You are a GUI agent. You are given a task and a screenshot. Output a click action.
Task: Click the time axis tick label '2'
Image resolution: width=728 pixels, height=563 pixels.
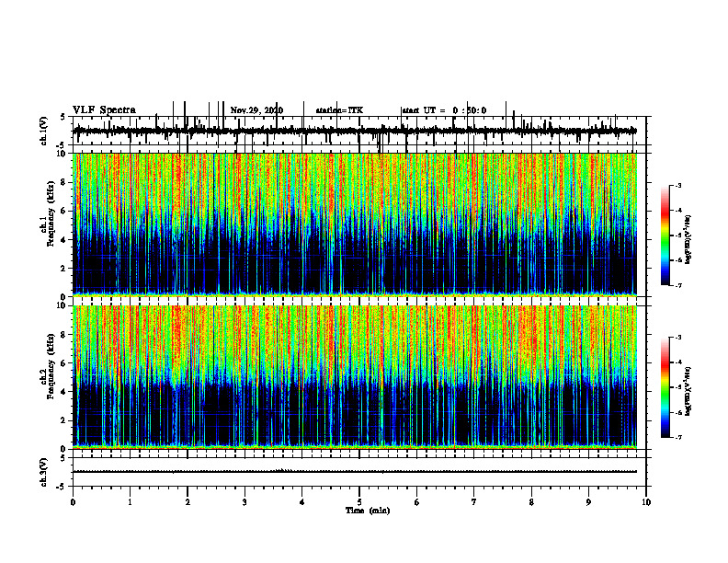coord(188,502)
